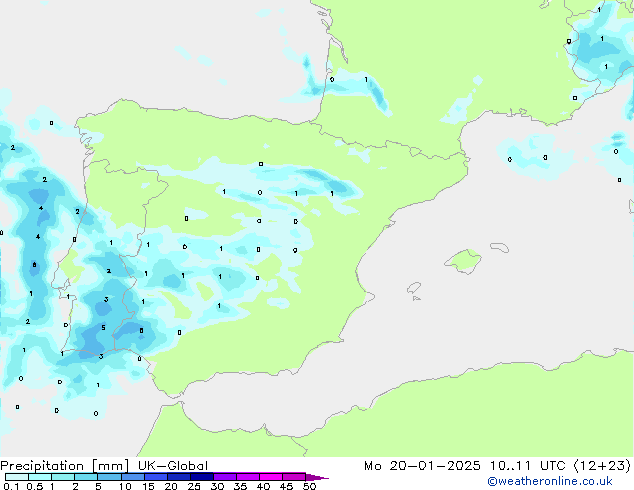
Task: Click the '0.1' legend label
Action: (x=11, y=486)
